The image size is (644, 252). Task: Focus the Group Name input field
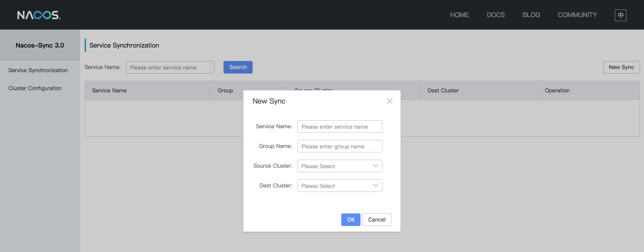340,146
